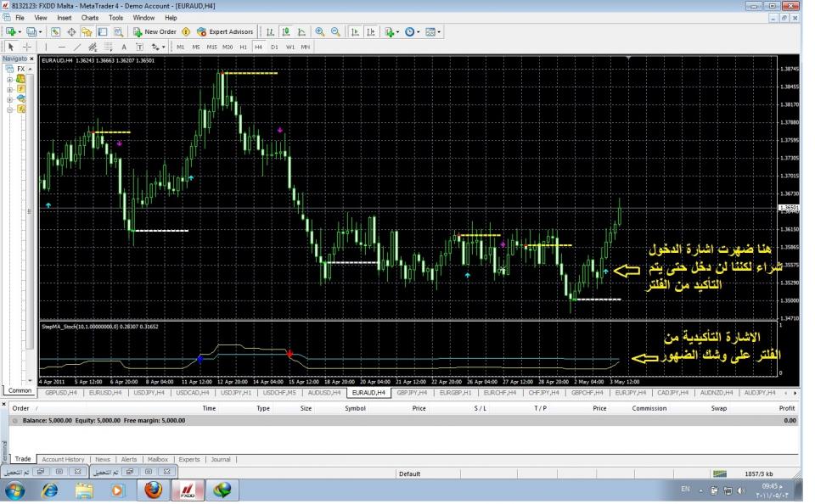Open the Charts menu

[x=90, y=18]
